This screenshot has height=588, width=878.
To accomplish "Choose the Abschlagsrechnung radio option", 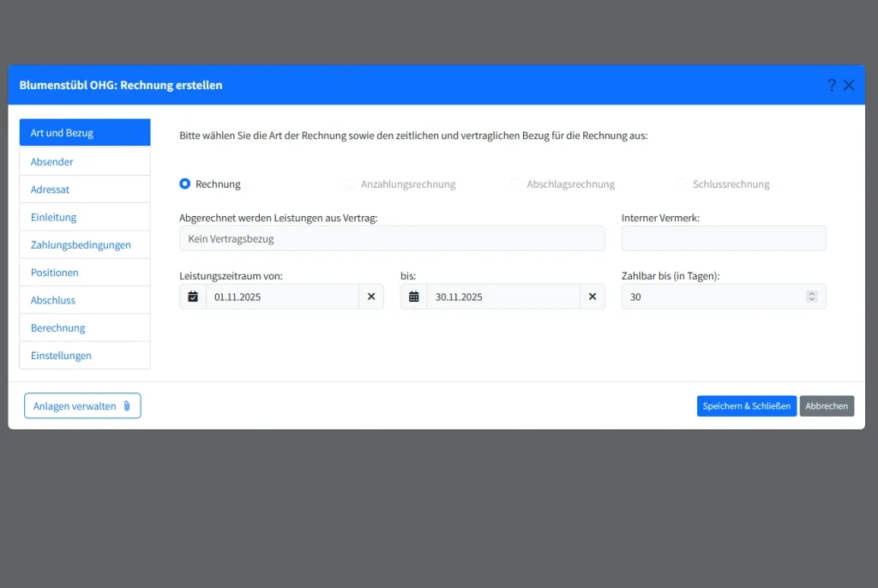I will tap(516, 184).
